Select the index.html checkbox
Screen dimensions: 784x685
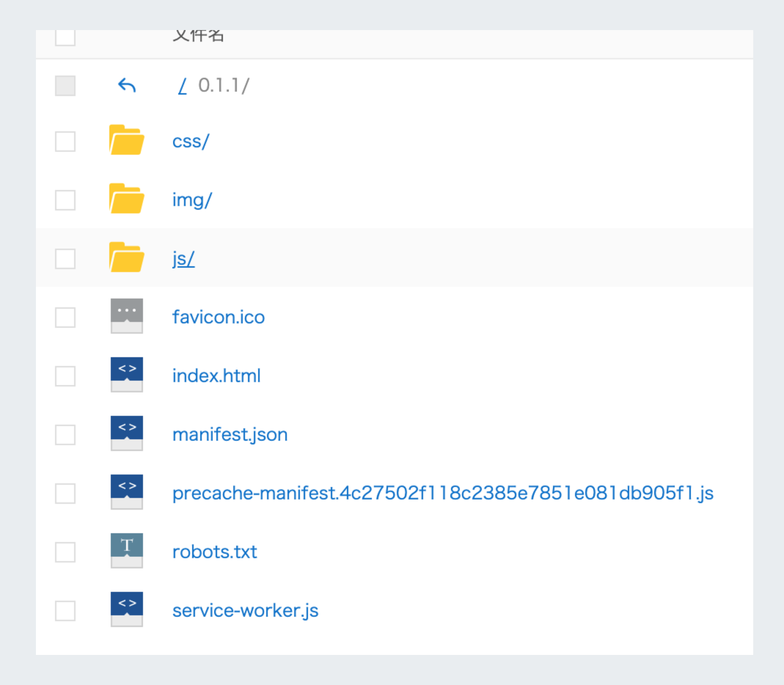pos(65,376)
